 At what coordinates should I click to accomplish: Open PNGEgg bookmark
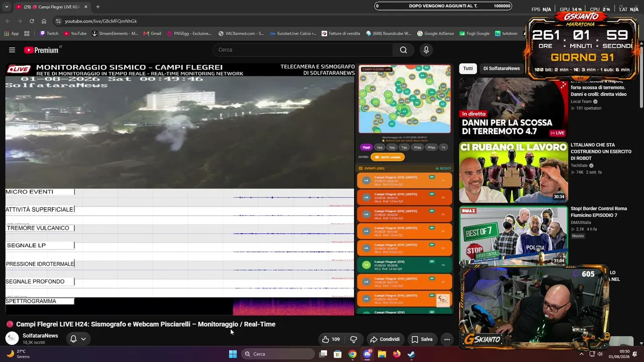pos(188,34)
